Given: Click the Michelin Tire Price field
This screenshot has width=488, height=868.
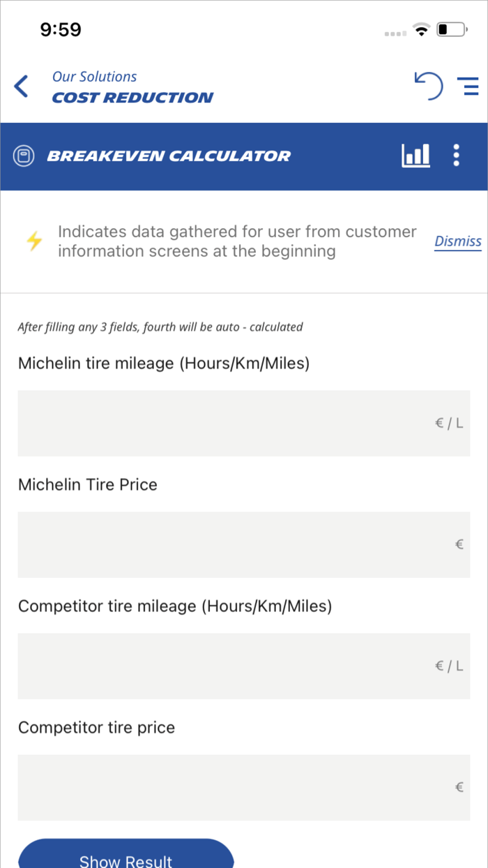Looking at the screenshot, I should [243, 544].
